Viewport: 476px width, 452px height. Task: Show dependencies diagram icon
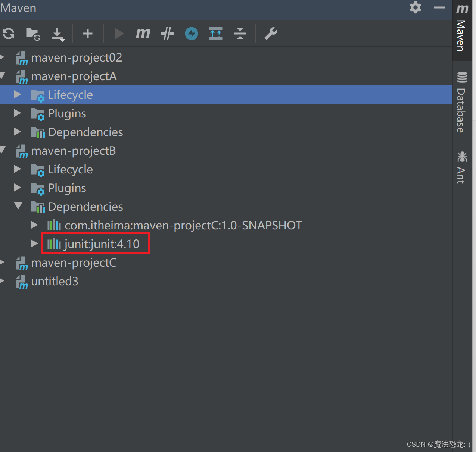(x=216, y=34)
